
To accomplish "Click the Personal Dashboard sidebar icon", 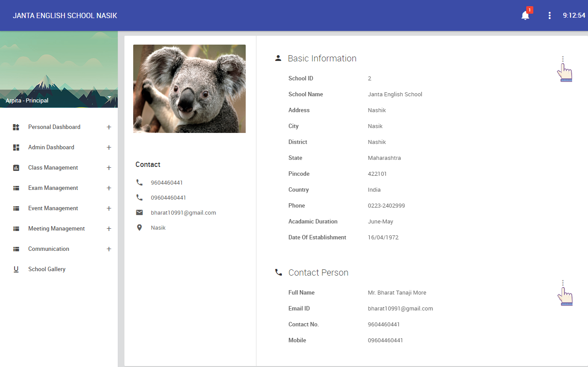I will (x=16, y=127).
